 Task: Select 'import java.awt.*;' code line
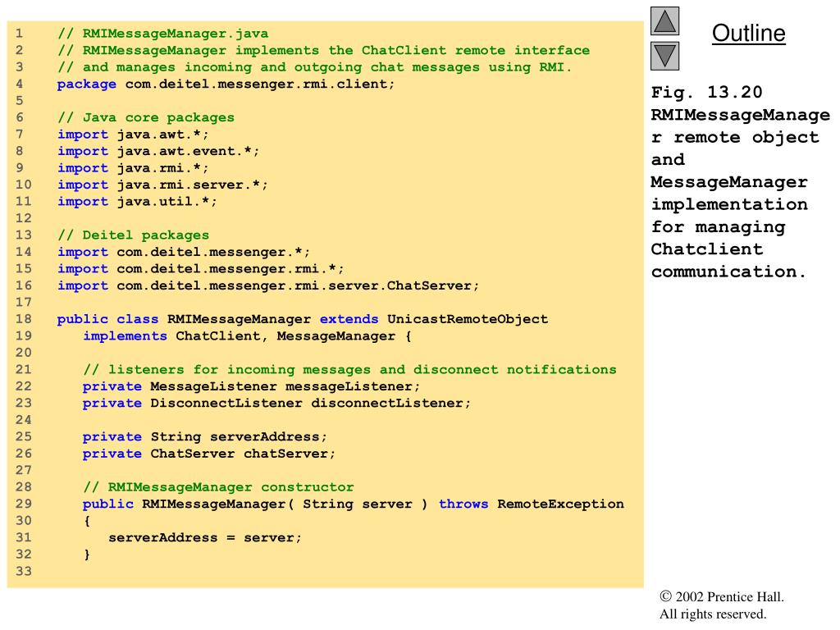tap(133, 135)
